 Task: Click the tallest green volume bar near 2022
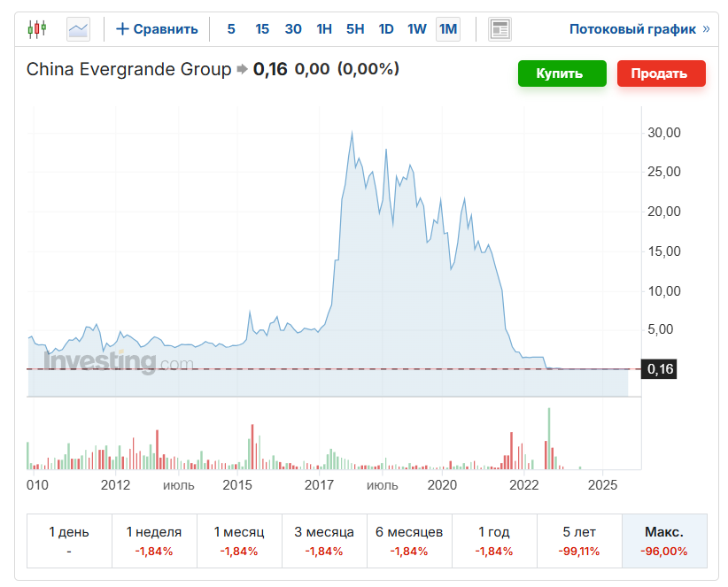(x=549, y=438)
